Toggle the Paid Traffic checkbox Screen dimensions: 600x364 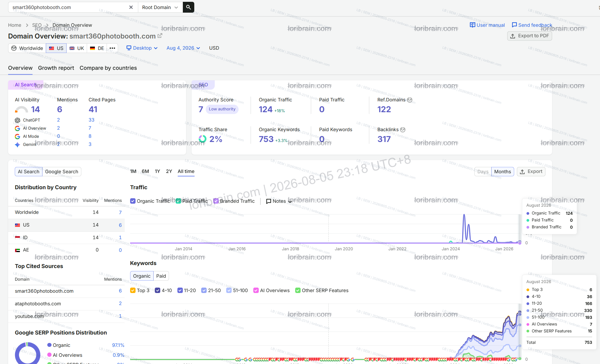pyautogui.click(x=178, y=201)
